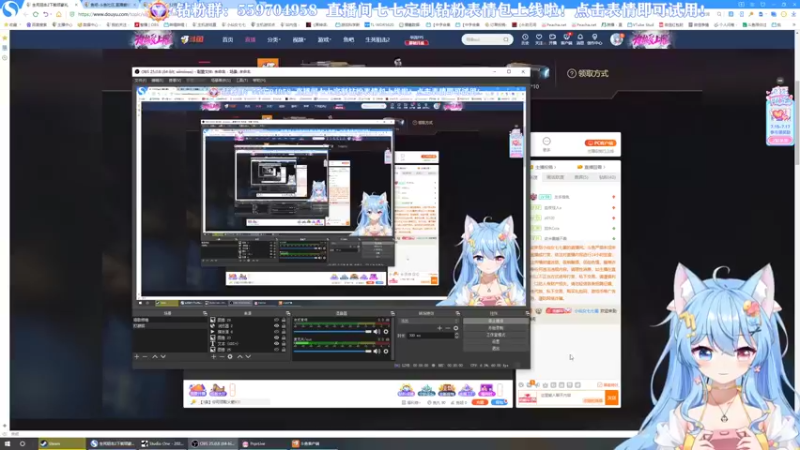The height and width of the screenshot is (450, 800).
Task: Lock the text (GDI+) source
Action: (x=283, y=343)
